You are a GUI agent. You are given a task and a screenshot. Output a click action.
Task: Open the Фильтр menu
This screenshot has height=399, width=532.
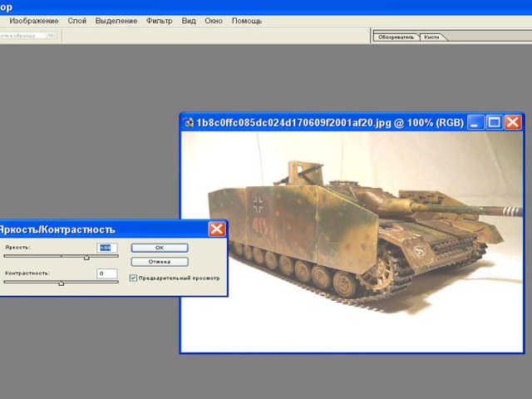click(x=160, y=21)
